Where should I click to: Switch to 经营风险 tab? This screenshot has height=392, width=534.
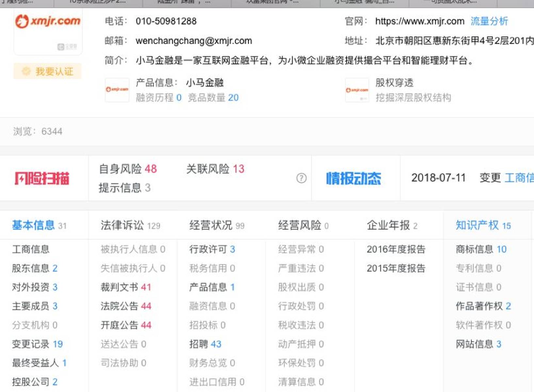tap(303, 225)
